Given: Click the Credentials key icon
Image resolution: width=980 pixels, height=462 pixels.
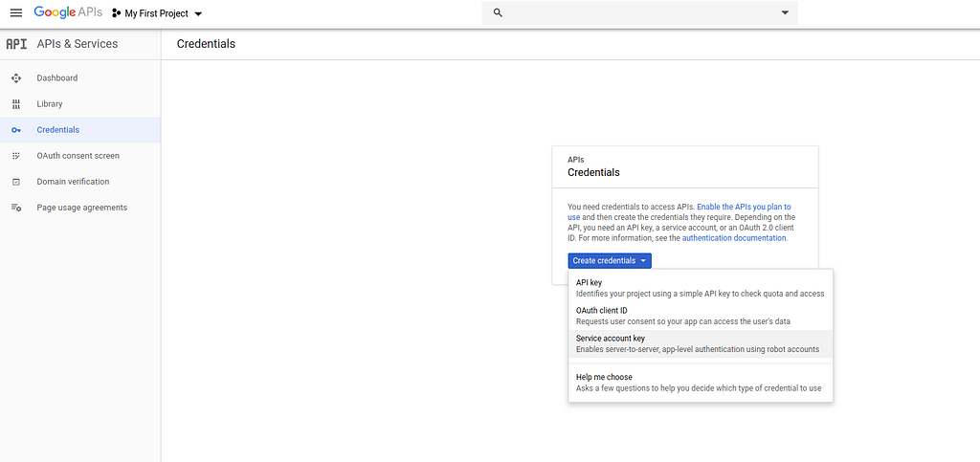Looking at the screenshot, I should pos(16,130).
